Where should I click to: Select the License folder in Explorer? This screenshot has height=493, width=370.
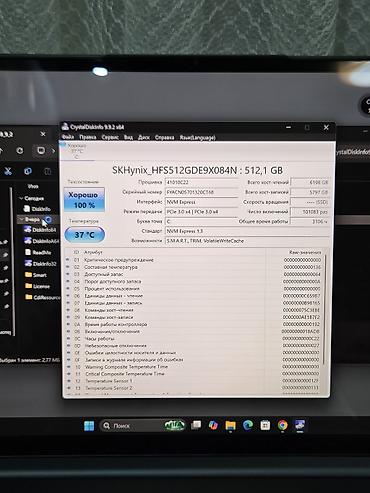[37, 286]
